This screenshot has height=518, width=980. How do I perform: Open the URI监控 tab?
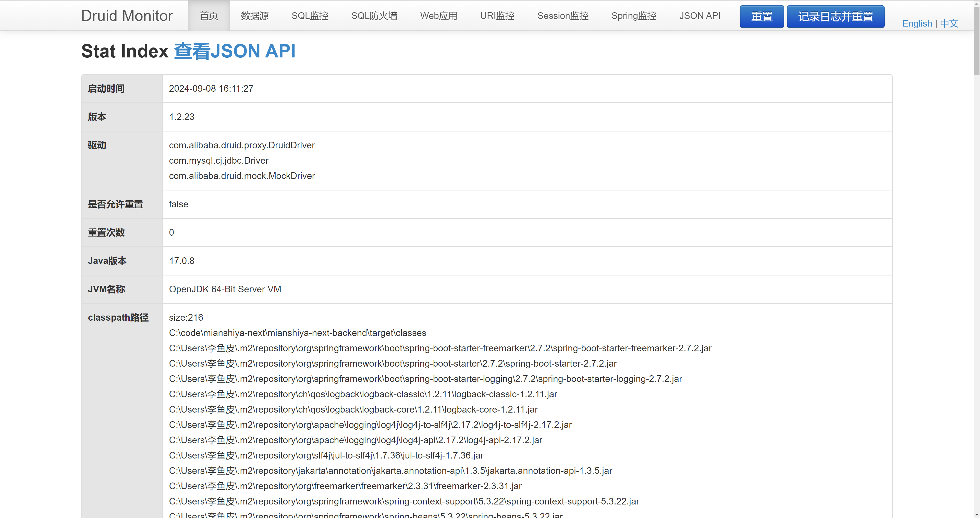tap(497, 16)
